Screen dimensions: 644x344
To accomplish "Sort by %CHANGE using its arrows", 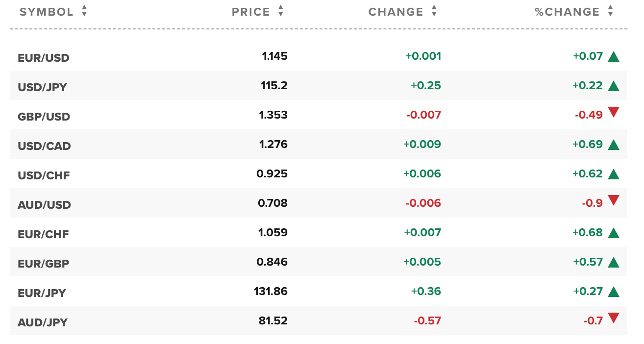I will (610, 11).
